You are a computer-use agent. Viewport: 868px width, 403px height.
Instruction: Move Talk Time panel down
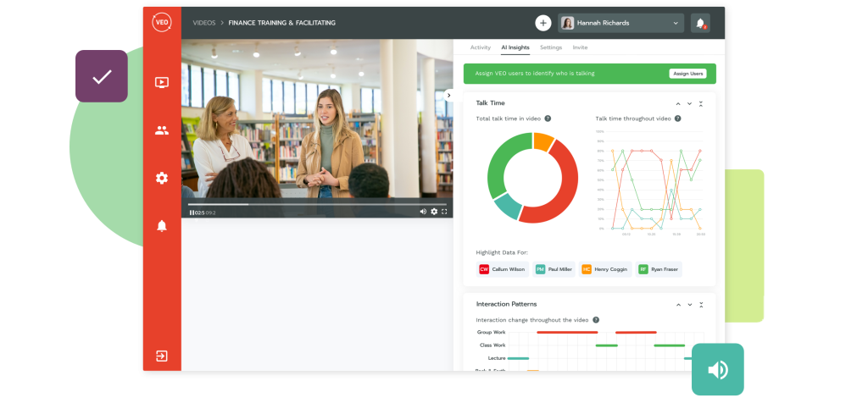pyautogui.click(x=690, y=103)
